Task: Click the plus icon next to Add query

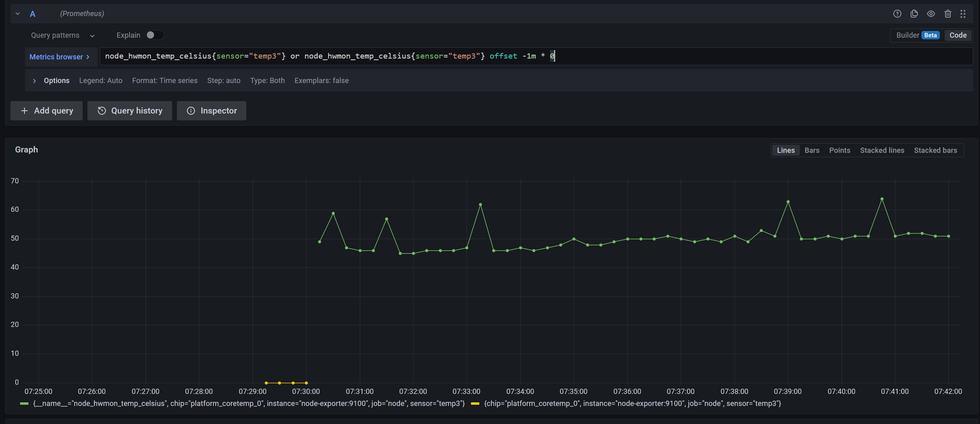Action: click(24, 110)
